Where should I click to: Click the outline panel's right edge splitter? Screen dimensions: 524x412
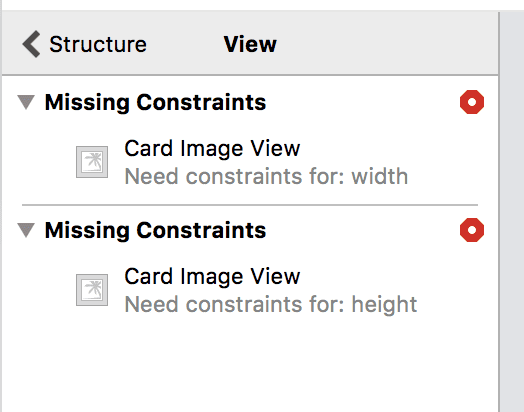pyautogui.click(x=499, y=212)
